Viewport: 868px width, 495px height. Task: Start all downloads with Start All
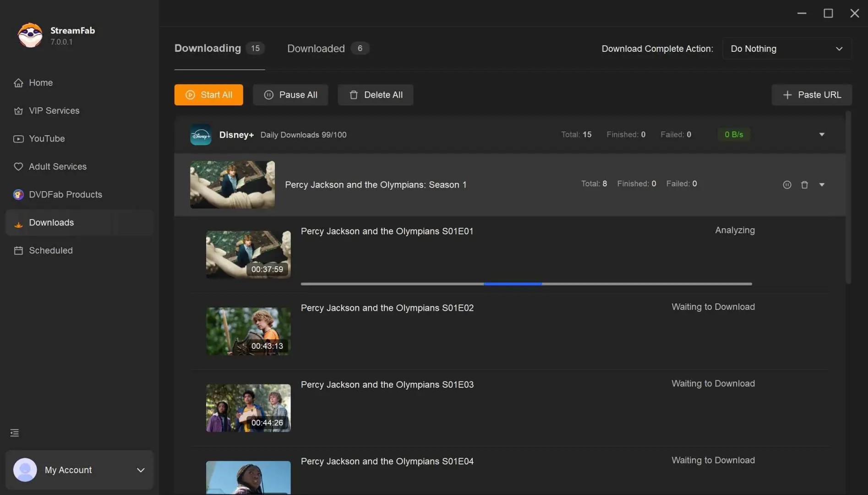click(208, 95)
